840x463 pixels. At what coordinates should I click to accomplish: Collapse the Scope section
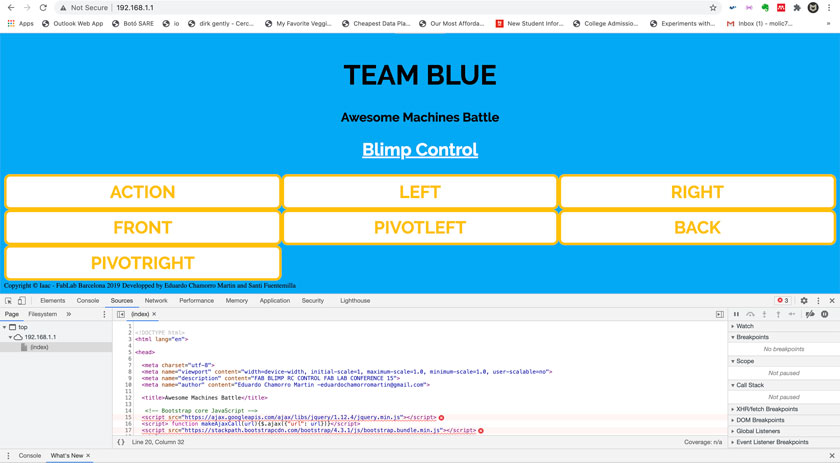[x=744, y=361]
